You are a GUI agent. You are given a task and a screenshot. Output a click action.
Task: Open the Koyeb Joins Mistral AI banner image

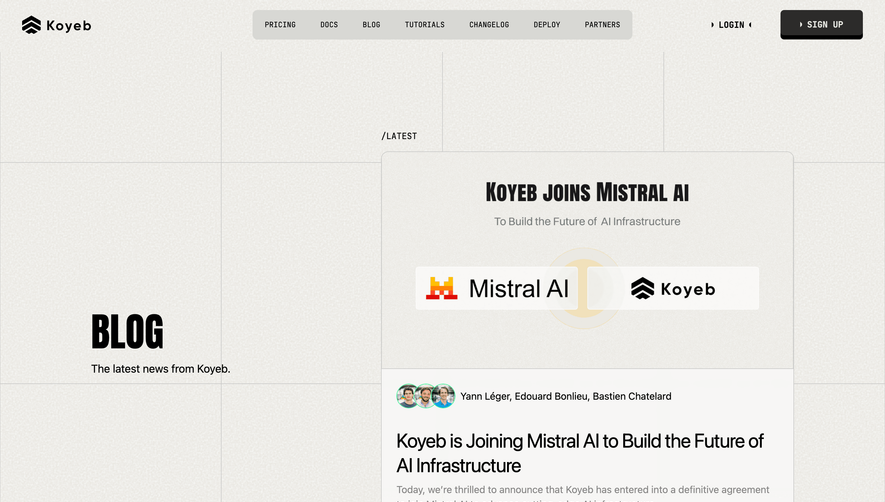tap(587, 260)
